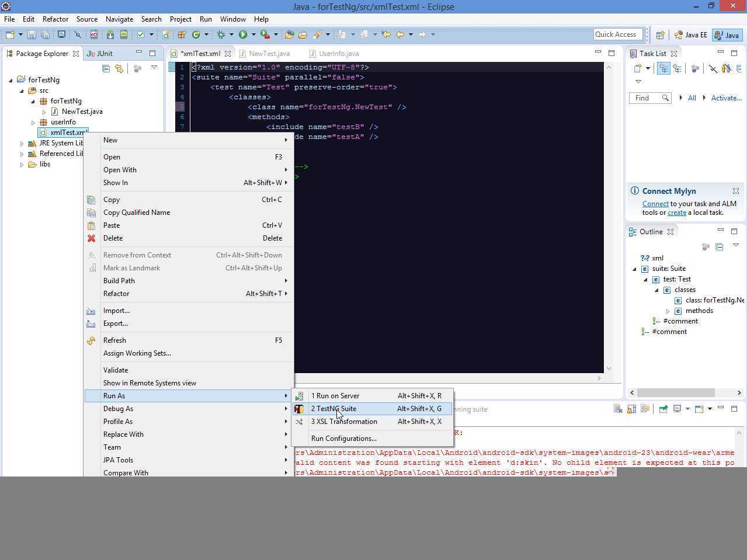
Task: Click the Display Selected Console icon
Action: 677,409
